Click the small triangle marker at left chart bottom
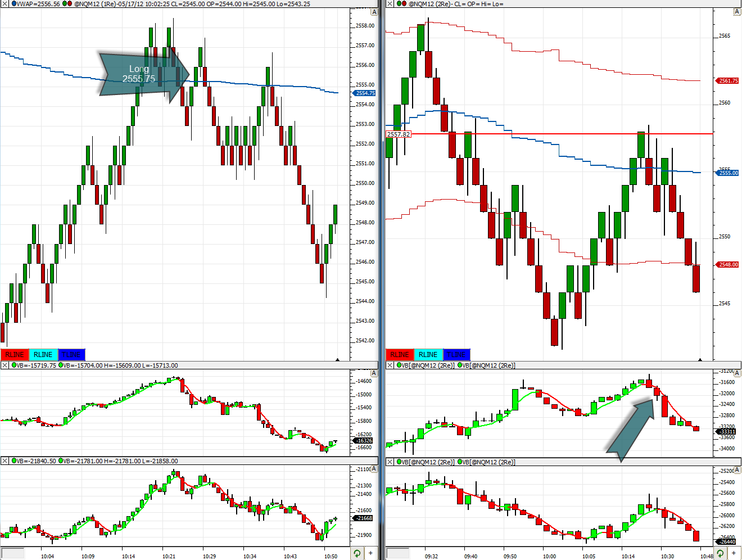Viewport: 742px width, 560px height. point(337,359)
